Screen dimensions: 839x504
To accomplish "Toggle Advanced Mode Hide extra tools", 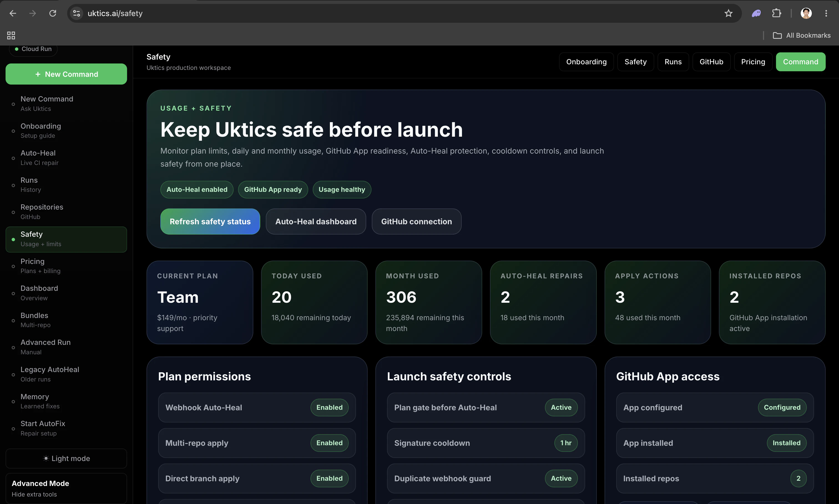I will pyautogui.click(x=66, y=488).
